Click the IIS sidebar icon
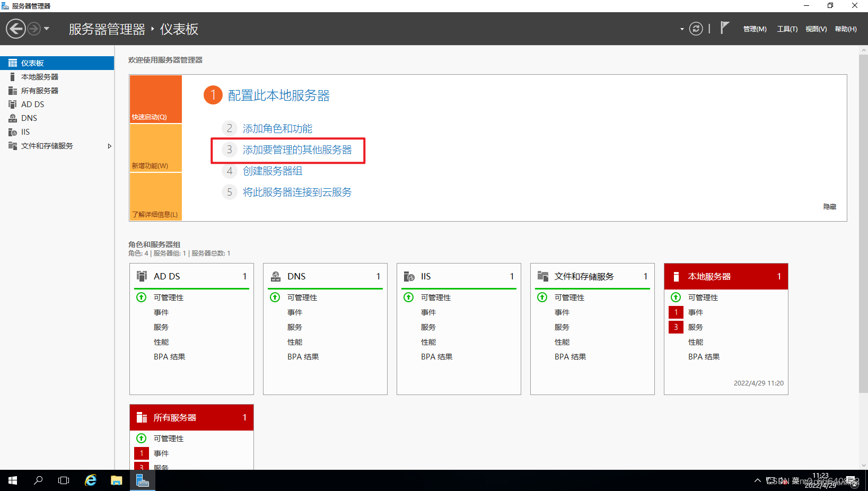Viewport: 868px width, 491px height. pyautogui.click(x=13, y=132)
